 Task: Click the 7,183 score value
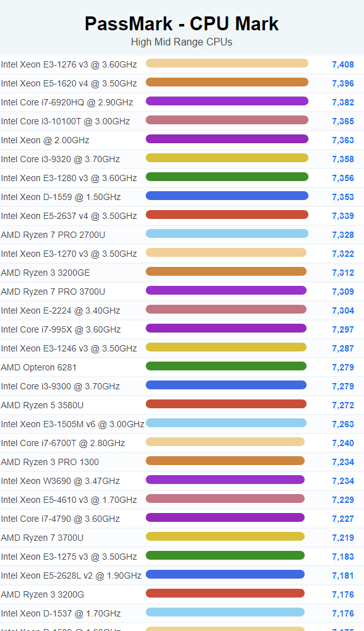click(343, 556)
